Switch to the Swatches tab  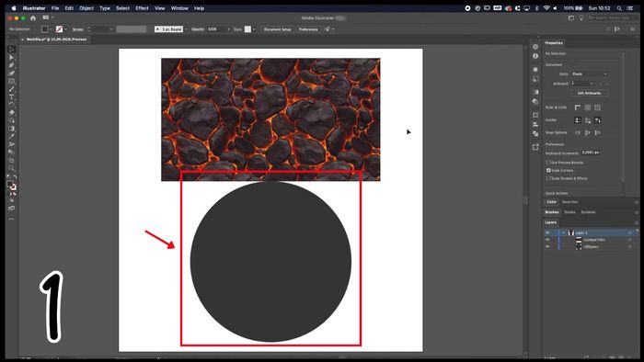point(569,202)
